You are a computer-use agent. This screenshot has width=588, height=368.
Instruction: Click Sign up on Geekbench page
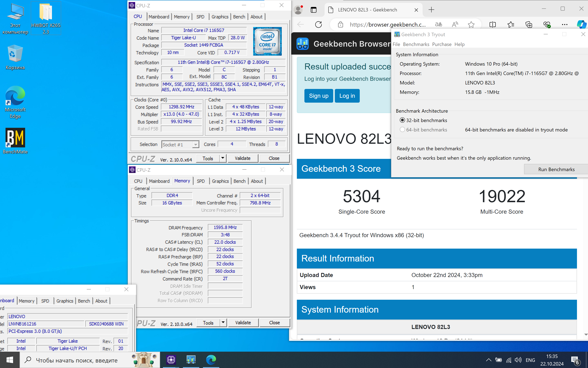coord(318,96)
